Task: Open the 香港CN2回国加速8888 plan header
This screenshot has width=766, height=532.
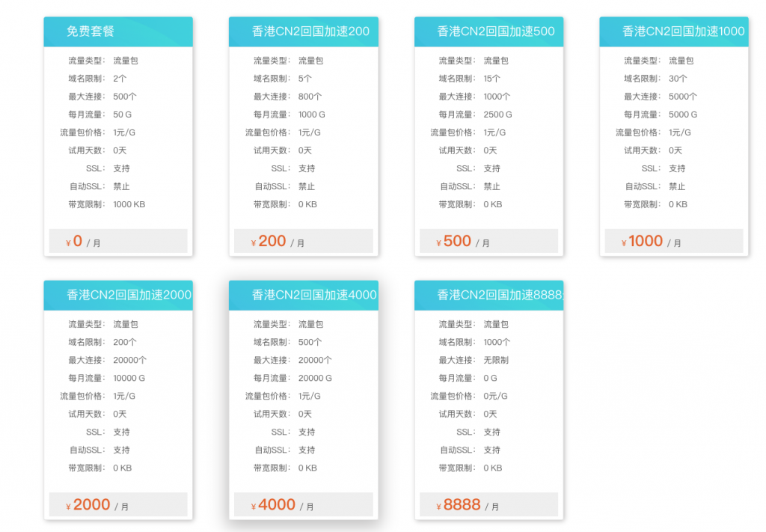Action: tap(499, 295)
